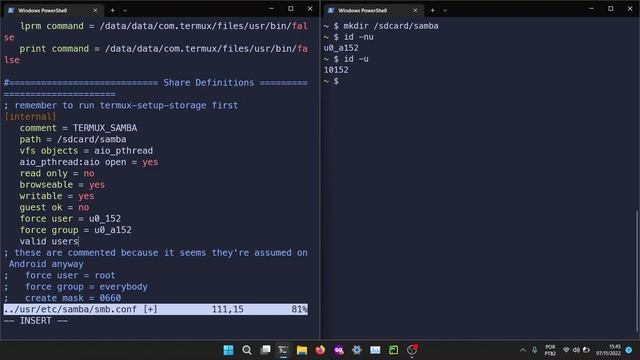The image size is (640, 360).
Task: Click the 'writable = yes' line
Action: point(57,196)
